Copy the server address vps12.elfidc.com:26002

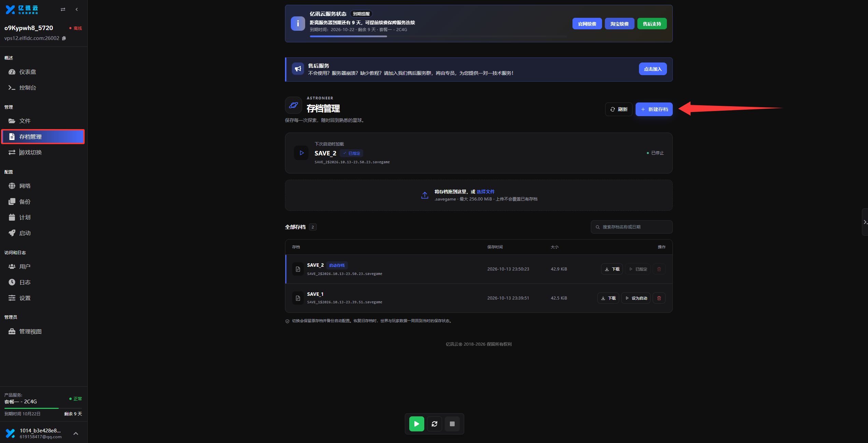pos(64,38)
